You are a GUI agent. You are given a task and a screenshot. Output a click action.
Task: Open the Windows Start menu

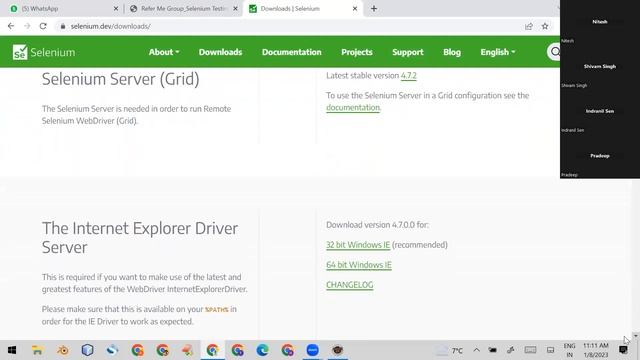click(12, 350)
